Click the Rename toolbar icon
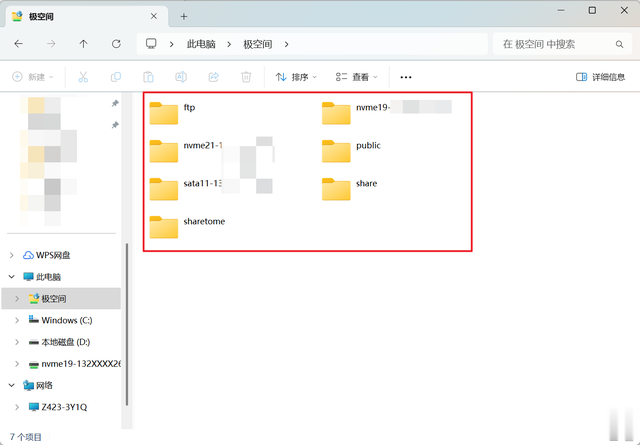 (181, 77)
